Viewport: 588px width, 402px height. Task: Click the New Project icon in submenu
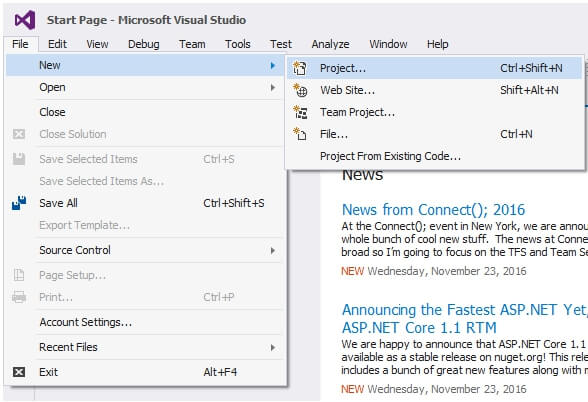[300, 68]
